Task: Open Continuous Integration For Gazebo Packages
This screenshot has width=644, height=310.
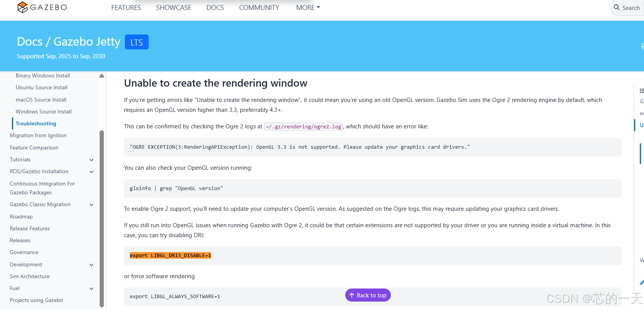Action: pyautogui.click(x=43, y=188)
